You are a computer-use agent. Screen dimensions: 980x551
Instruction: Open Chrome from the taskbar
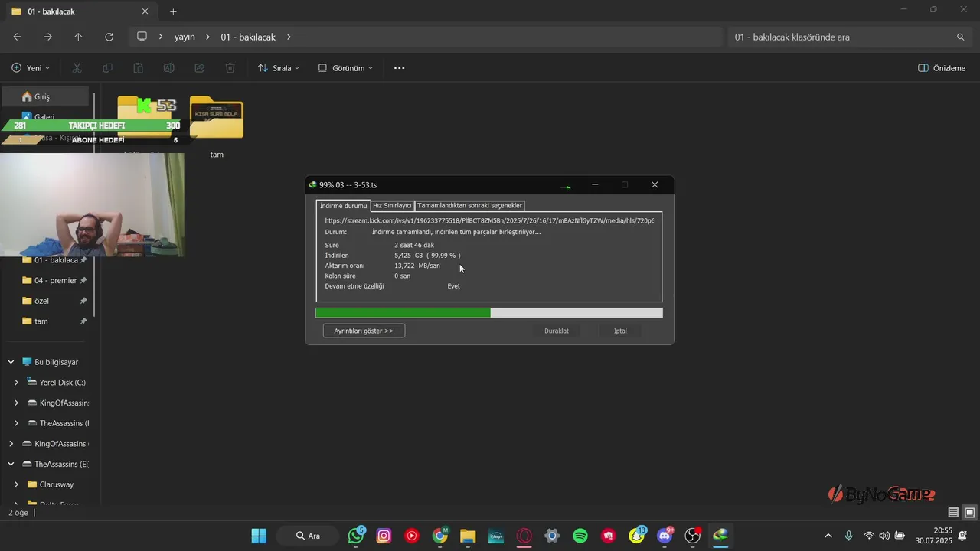pyautogui.click(x=440, y=536)
